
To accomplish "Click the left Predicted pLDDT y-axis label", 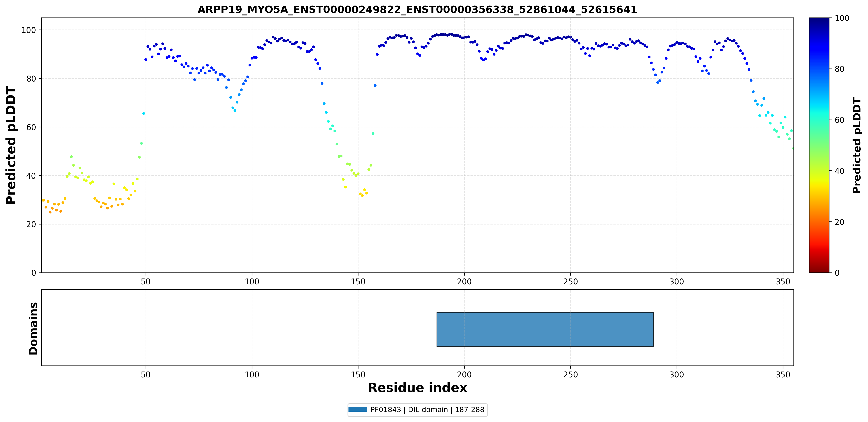I will (11, 145).
